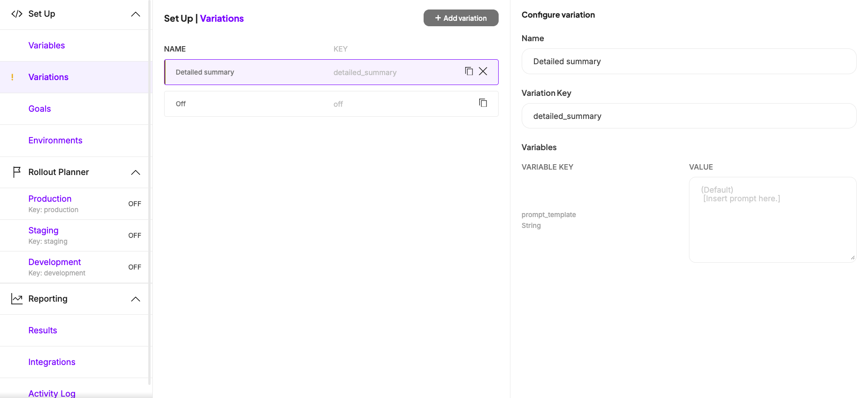Image resolution: width=868 pixels, height=398 pixels.
Task: Open the Production environment
Action: (50, 199)
